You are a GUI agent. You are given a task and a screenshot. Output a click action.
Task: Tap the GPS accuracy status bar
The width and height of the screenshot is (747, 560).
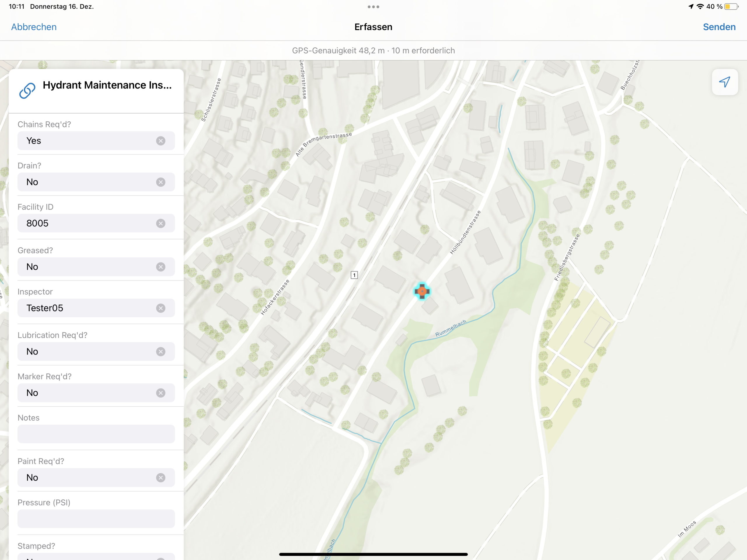click(x=373, y=50)
